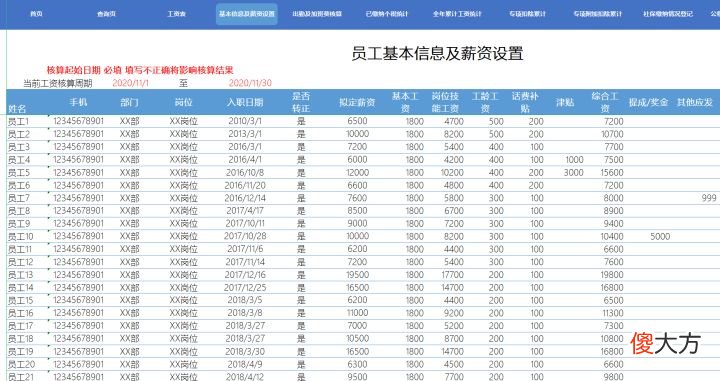Select the start date 2020/11/1 field
720x381 pixels.
click(130, 83)
